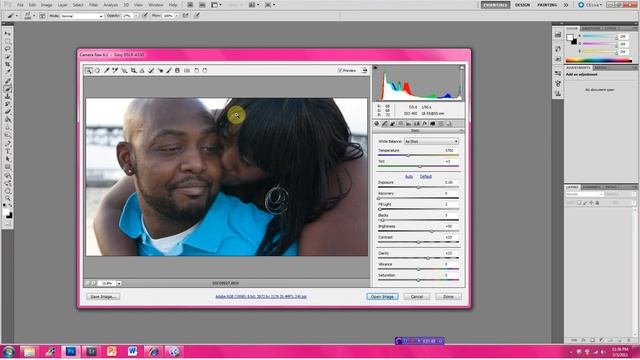Open the Camera Calibration panel tab
640x360 pixels.
[x=433, y=123]
